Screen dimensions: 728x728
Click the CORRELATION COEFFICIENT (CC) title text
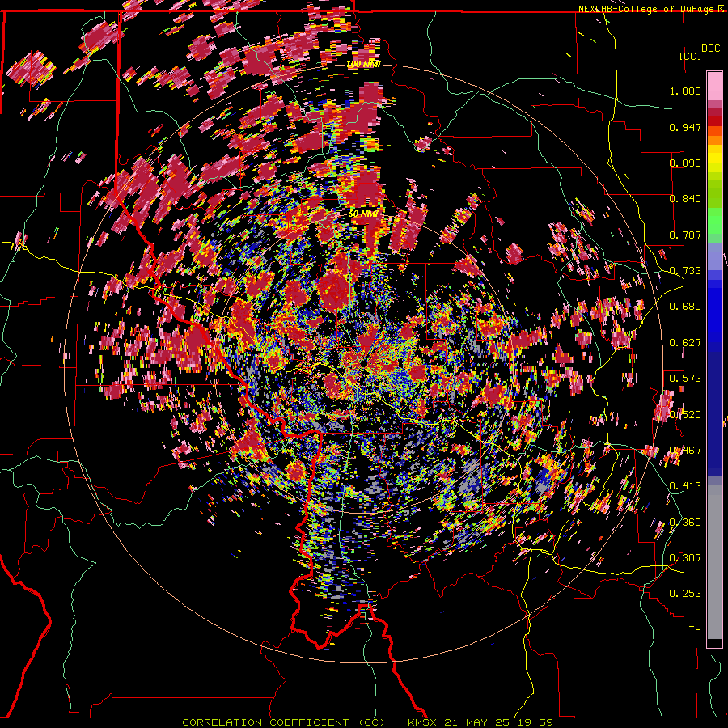284,722
